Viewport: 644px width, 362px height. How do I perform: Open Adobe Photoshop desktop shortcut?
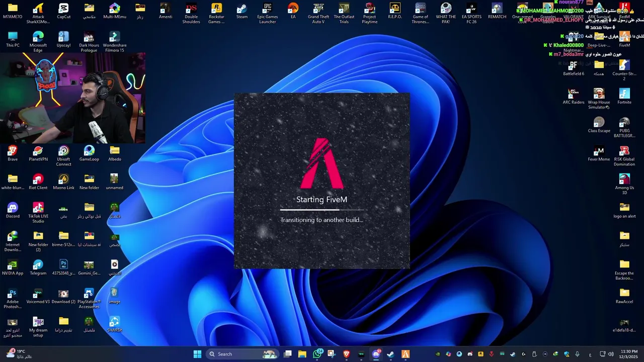[13, 298]
